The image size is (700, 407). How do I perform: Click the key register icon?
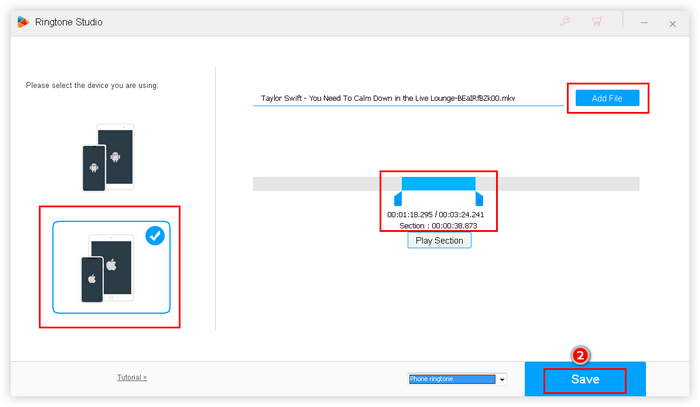[x=565, y=21]
